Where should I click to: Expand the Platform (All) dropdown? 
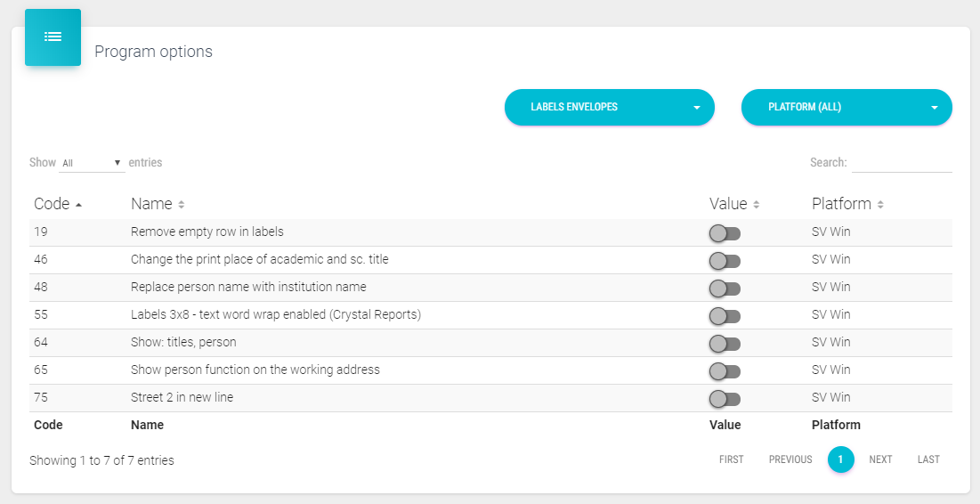click(x=846, y=107)
